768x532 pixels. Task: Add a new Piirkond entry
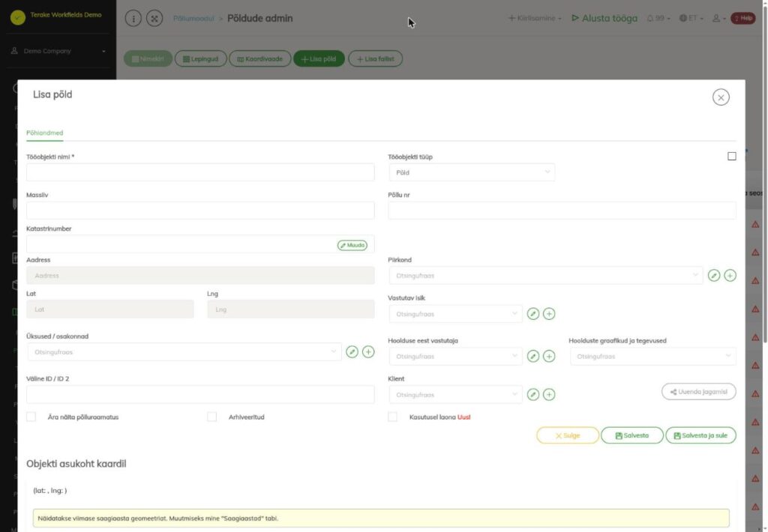[730, 276]
